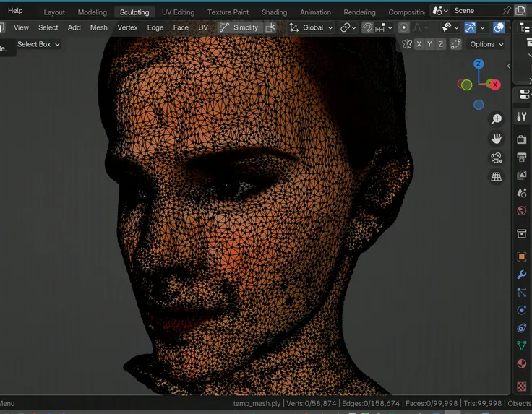Screen dimensions: 532x414
Task: Expand the Select Box tool dropdown
Action: point(38,44)
